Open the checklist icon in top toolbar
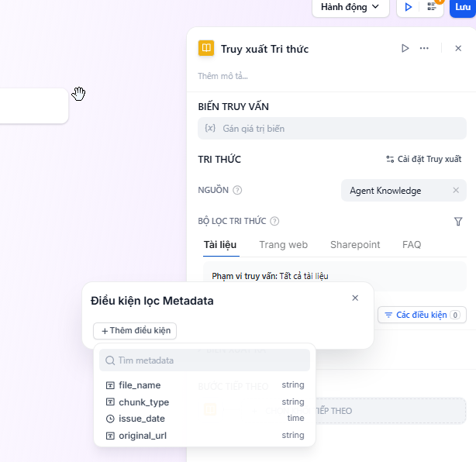Image resolution: width=476 pixels, height=462 pixels. [x=432, y=7]
